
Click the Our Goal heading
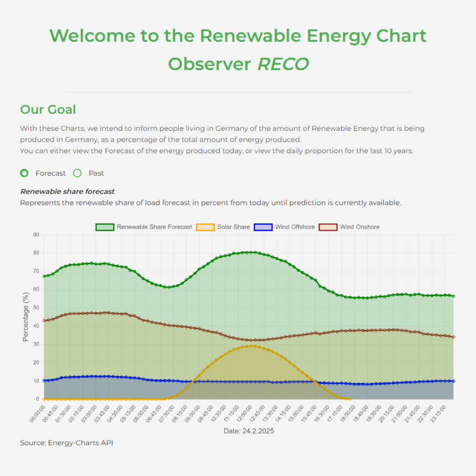(x=48, y=109)
